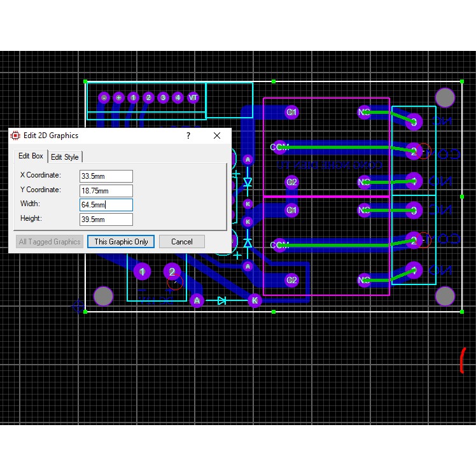Click the Height field showing 39.5mm
The height and width of the screenshot is (476, 476).
click(106, 219)
